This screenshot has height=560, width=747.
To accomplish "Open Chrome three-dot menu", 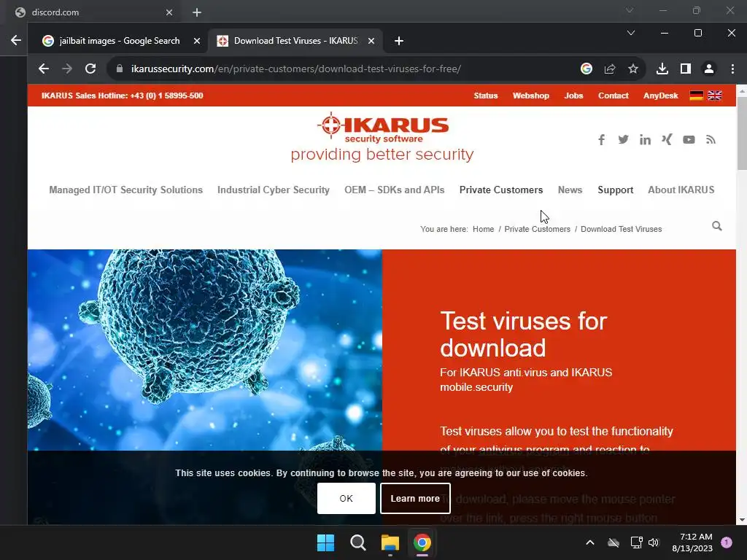I will 732,69.
